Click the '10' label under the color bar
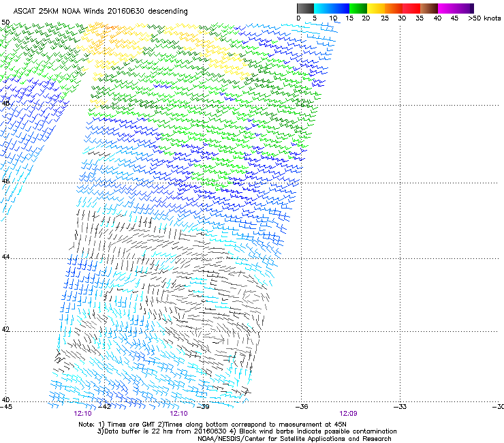 [333, 18]
